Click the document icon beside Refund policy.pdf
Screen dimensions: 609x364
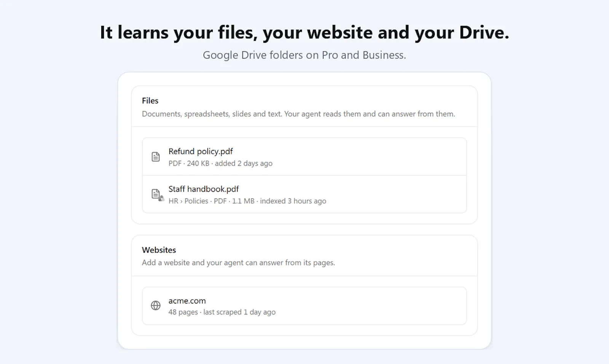156,157
